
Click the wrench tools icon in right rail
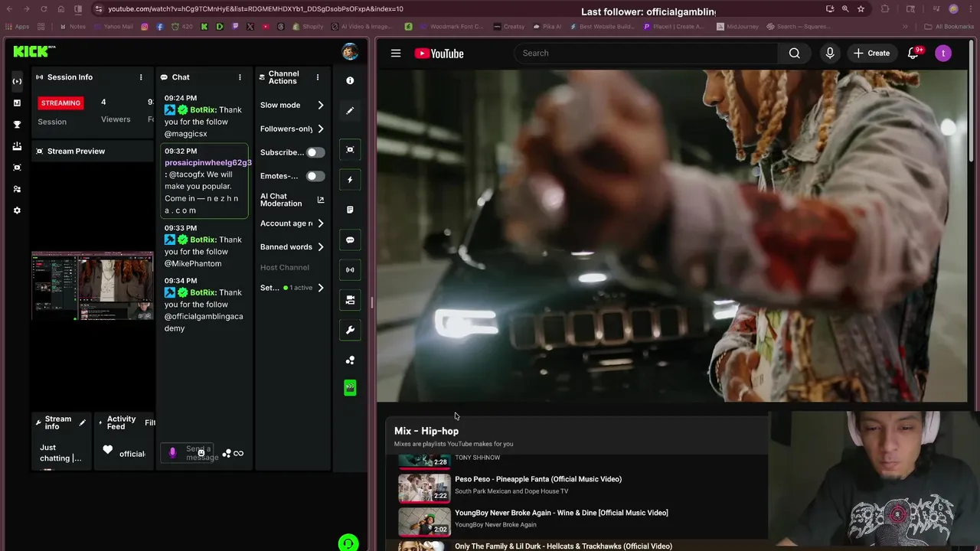pyautogui.click(x=350, y=330)
